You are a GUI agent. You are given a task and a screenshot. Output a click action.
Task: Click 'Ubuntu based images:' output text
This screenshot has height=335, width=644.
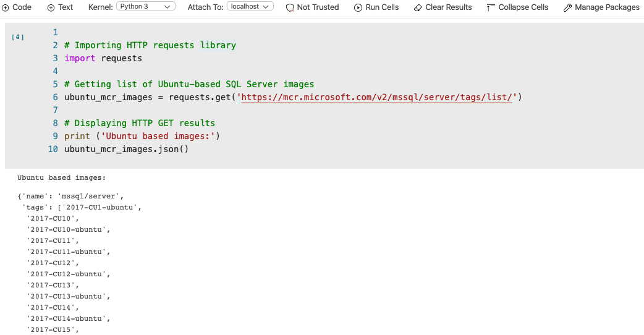pos(62,178)
